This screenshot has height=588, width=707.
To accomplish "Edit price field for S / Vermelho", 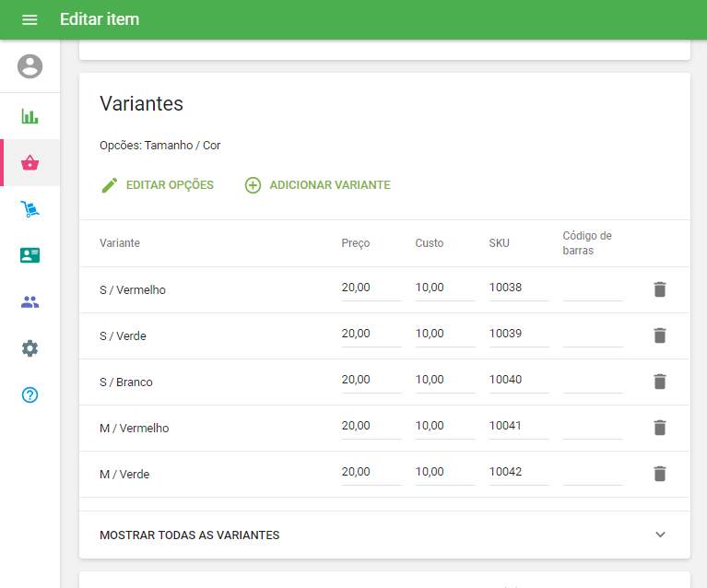I will [x=371, y=288].
